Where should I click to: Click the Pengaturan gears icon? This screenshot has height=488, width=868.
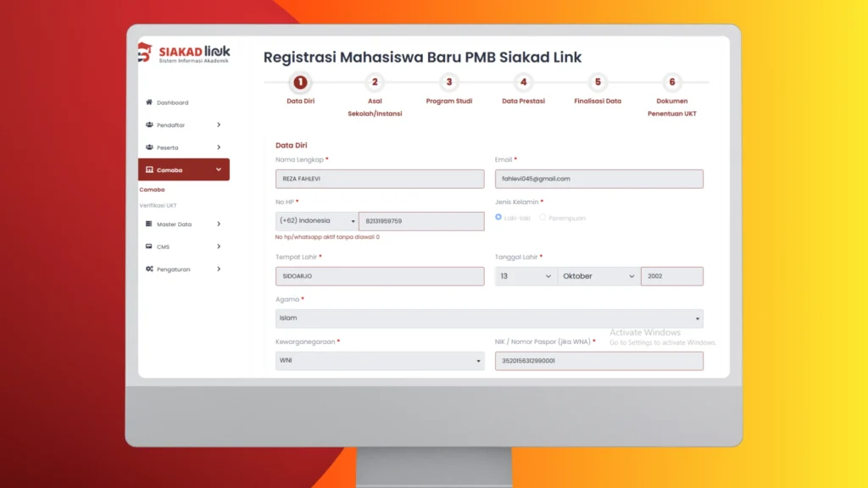click(x=149, y=269)
